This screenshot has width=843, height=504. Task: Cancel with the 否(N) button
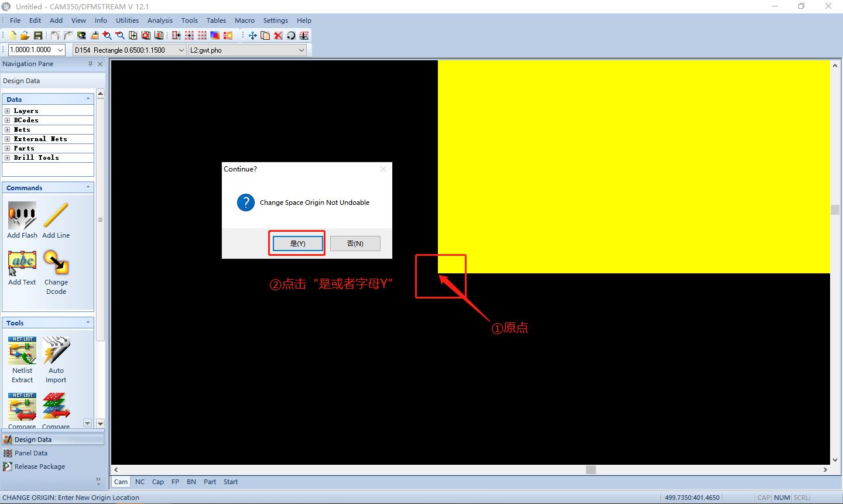pos(355,244)
